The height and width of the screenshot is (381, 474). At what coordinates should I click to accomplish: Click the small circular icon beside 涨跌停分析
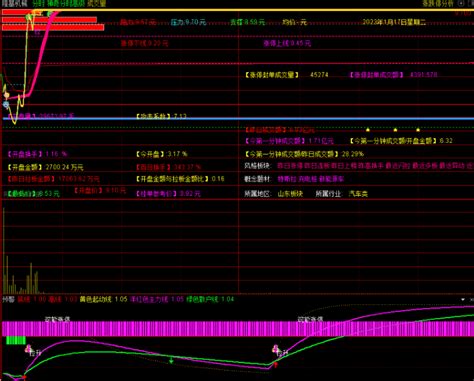461,3
